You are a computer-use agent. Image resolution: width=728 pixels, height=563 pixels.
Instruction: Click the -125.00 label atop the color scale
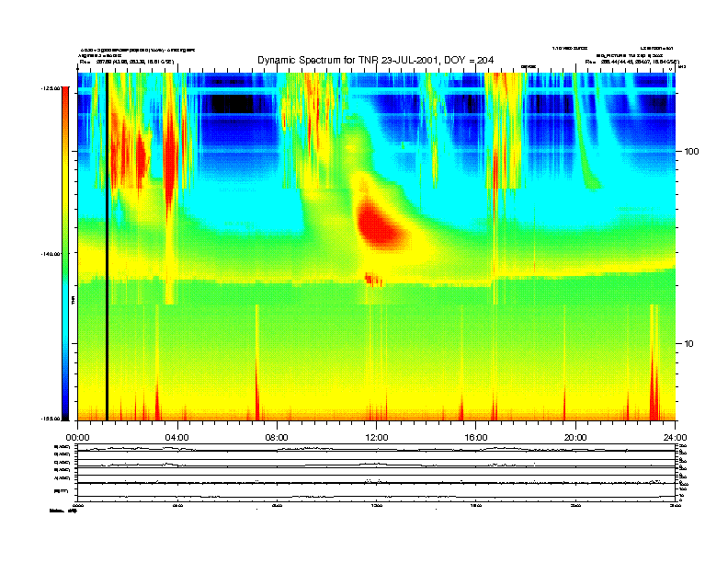tap(51, 87)
